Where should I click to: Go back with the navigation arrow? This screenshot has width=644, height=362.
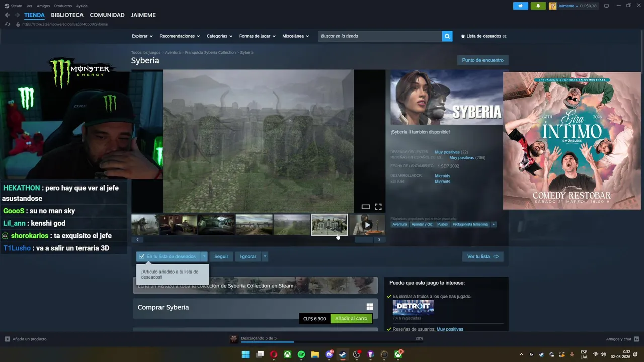point(7,15)
